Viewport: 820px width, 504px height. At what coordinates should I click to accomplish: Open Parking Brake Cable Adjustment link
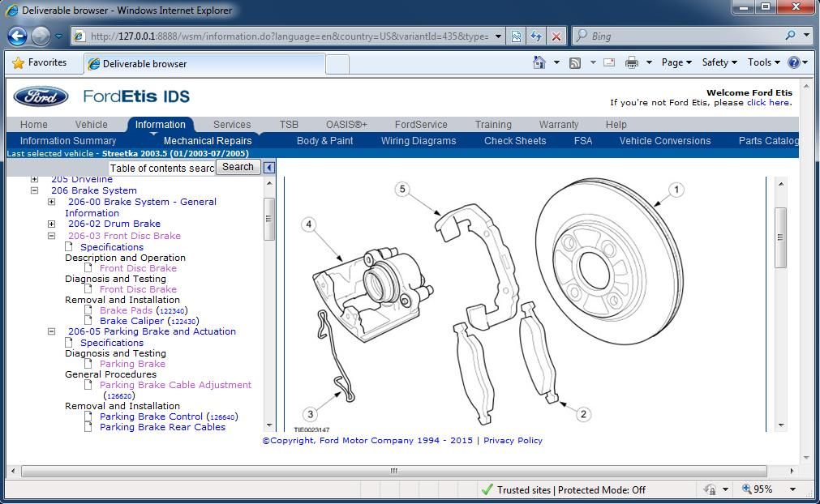(175, 385)
